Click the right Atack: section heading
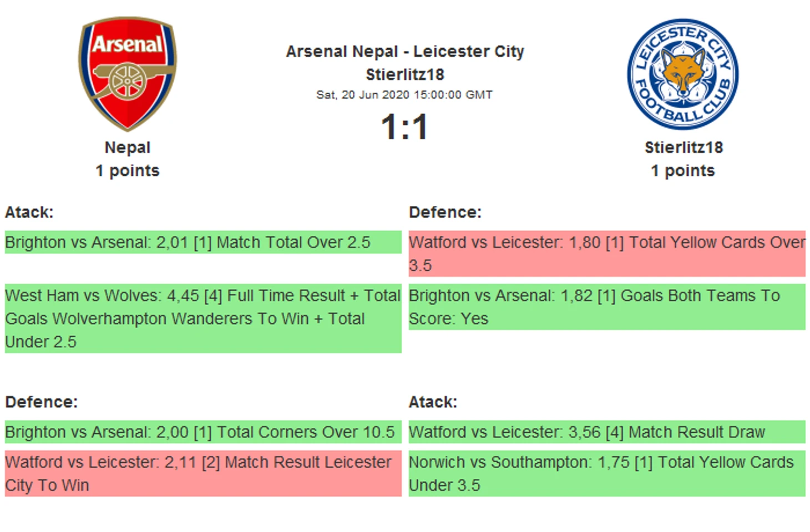Screen dimensions: 810x532 click(x=433, y=402)
